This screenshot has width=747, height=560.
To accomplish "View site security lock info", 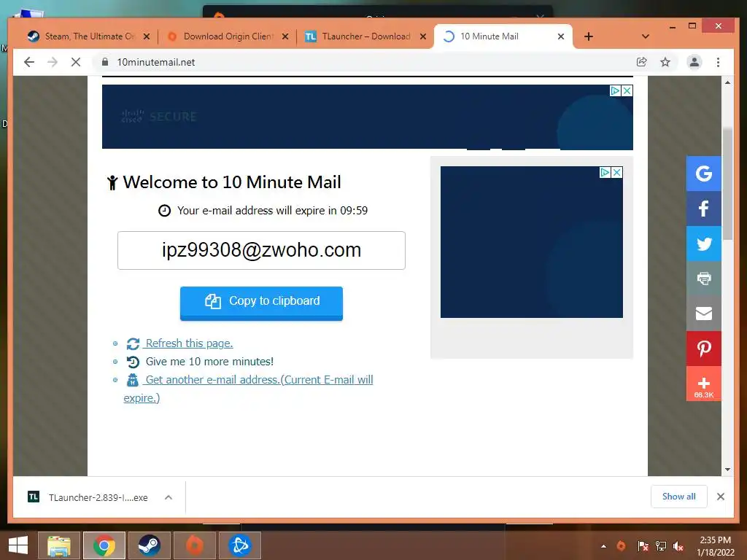I will click(105, 62).
